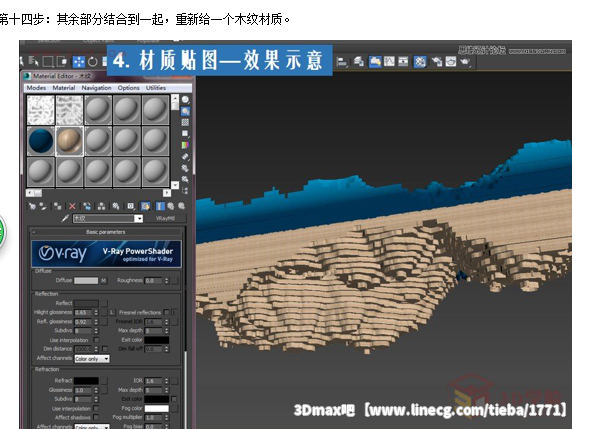
Task: Click the Render Production teapot icon
Action: tap(465, 62)
